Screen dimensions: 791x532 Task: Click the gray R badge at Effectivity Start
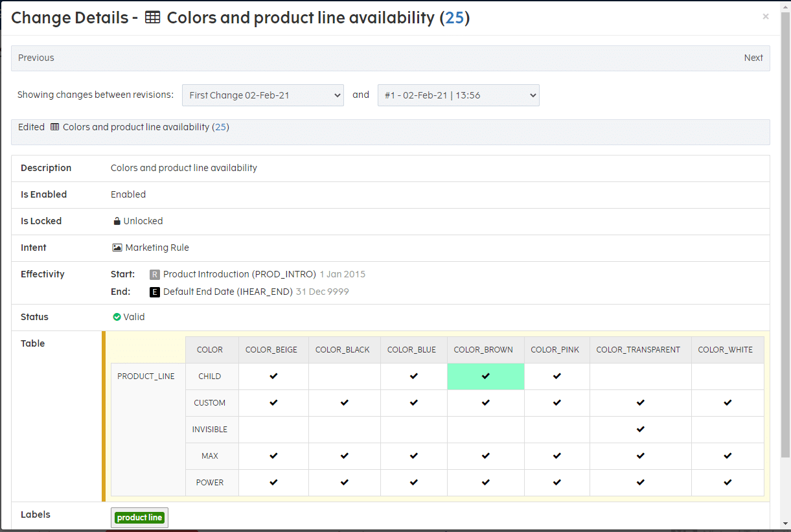pos(154,275)
